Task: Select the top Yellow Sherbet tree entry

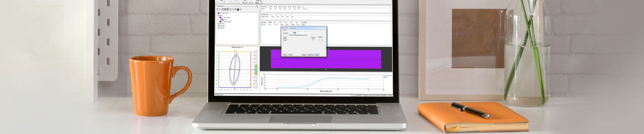Action: (225, 13)
